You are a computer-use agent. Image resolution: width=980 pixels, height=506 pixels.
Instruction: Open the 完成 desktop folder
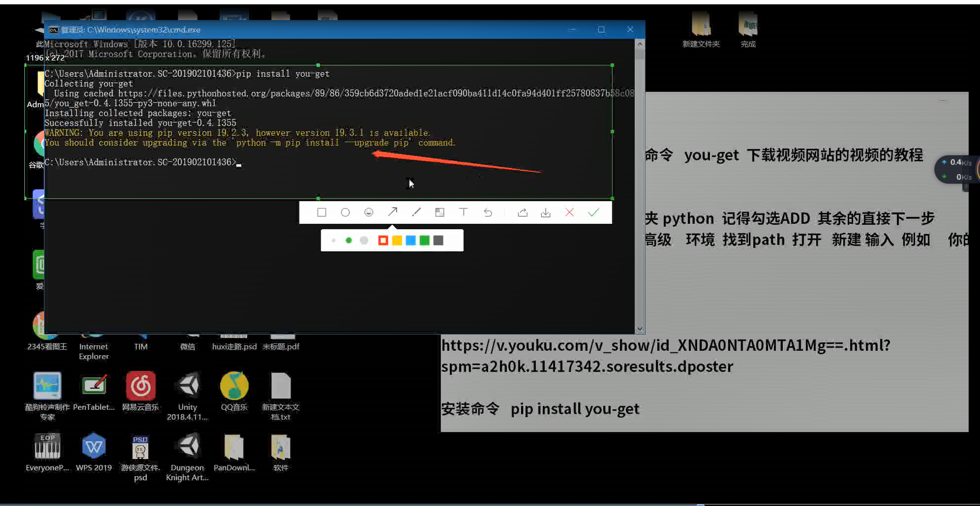(x=748, y=29)
